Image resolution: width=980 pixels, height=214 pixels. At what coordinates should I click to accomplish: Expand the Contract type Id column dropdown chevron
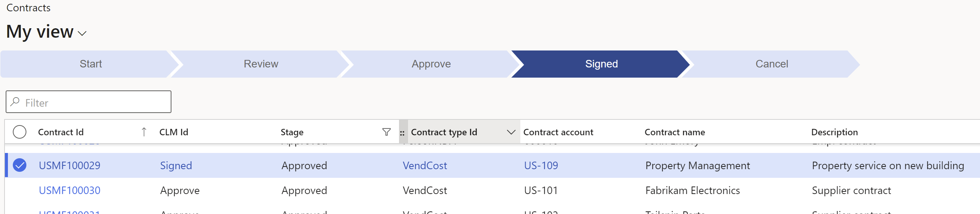pos(511,132)
